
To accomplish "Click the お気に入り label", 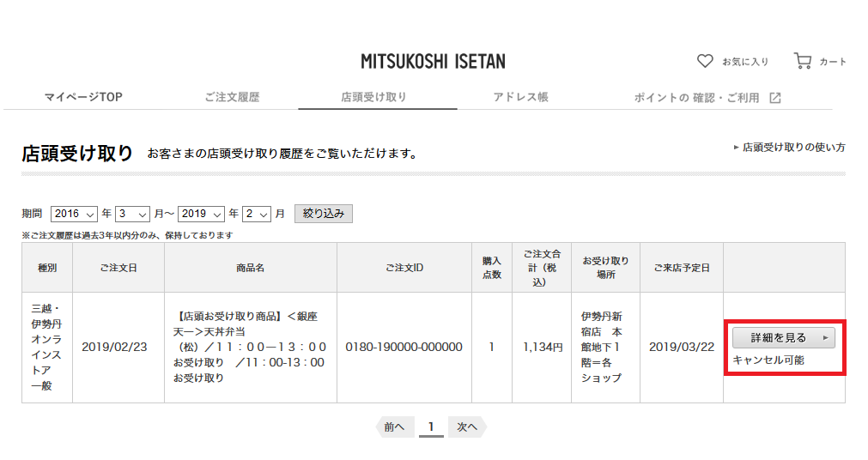I will [746, 62].
